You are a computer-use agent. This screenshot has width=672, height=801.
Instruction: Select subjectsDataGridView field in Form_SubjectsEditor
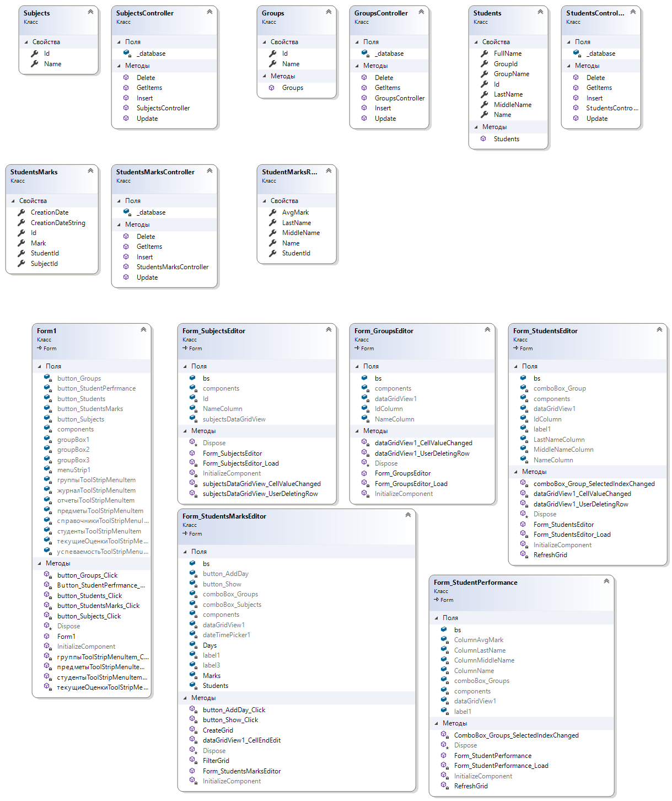click(x=234, y=419)
